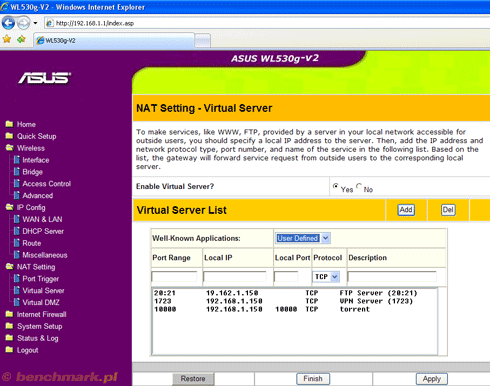The height and width of the screenshot is (386, 490).
Task: Click the Virtual Server page icon
Action: tap(17, 290)
